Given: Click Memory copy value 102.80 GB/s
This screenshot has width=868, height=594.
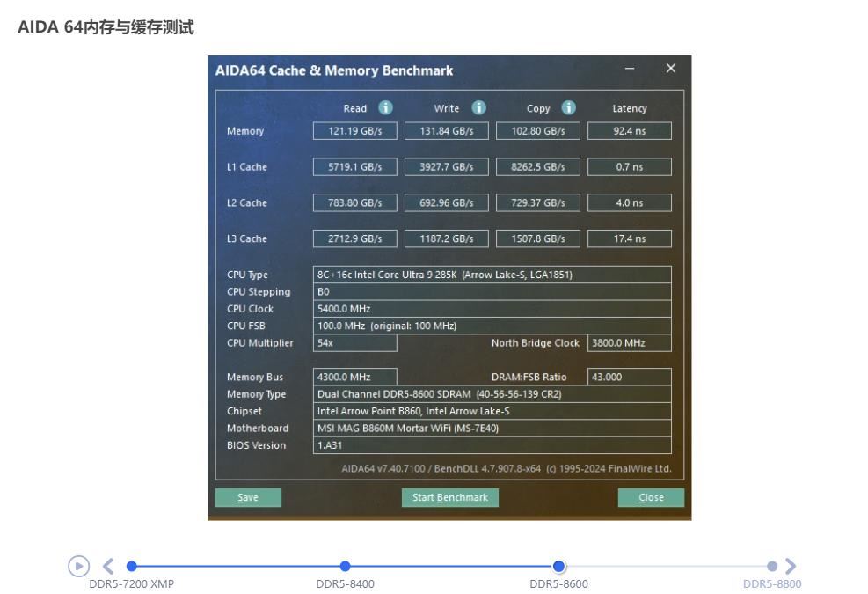Looking at the screenshot, I should coord(538,131).
